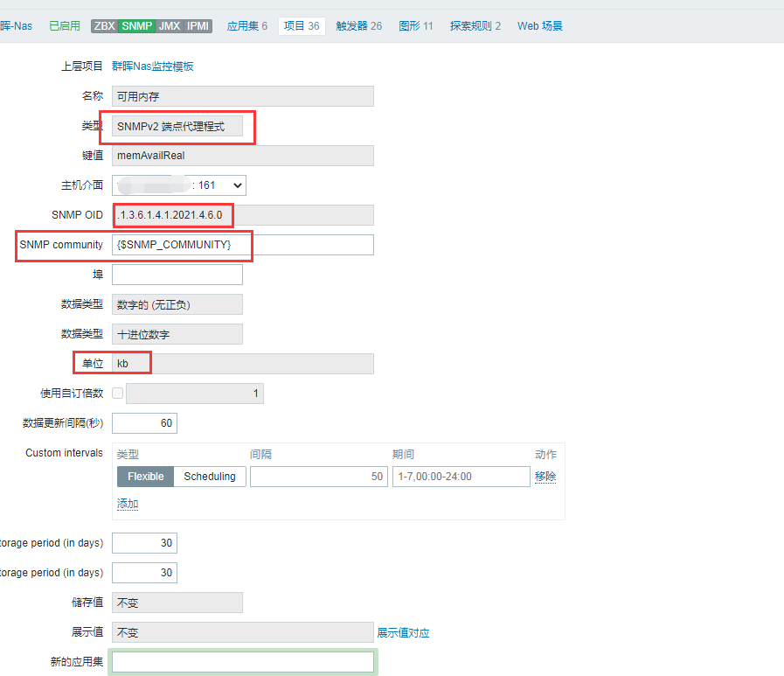Click the JMX availability badge

point(170,26)
